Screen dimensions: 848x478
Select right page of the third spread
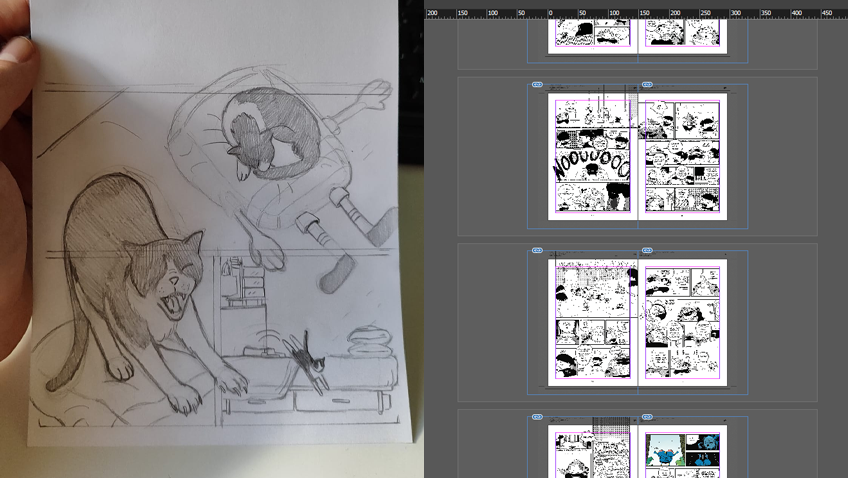click(x=682, y=321)
